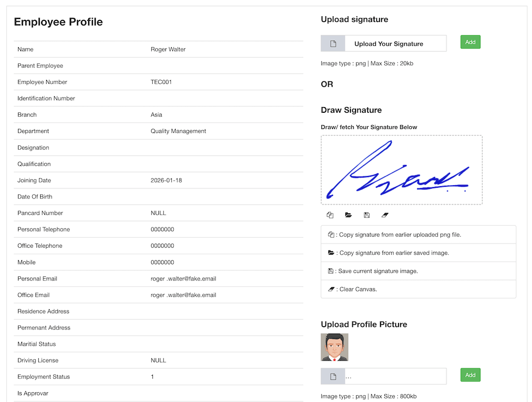Click the open-folder icon beneath the signature canvas
The width and height of the screenshot is (532, 402).
click(x=348, y=215)
